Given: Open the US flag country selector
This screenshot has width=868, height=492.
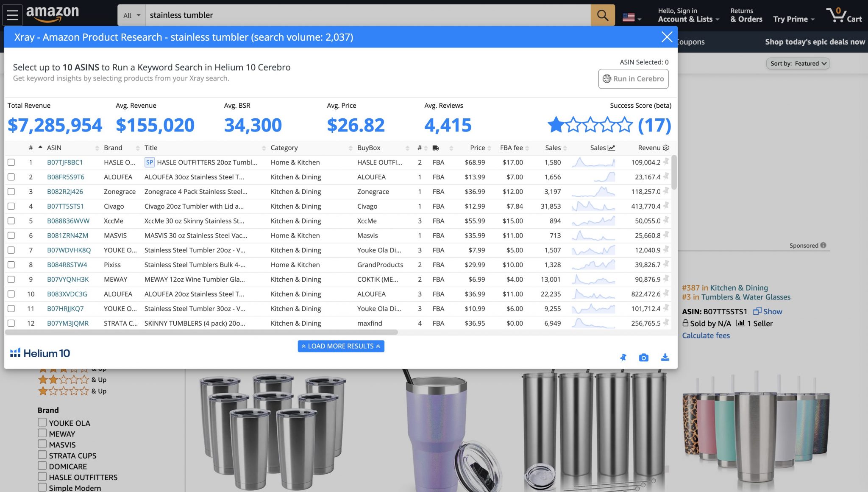Looking at the screenshot, I should point(632,17).
